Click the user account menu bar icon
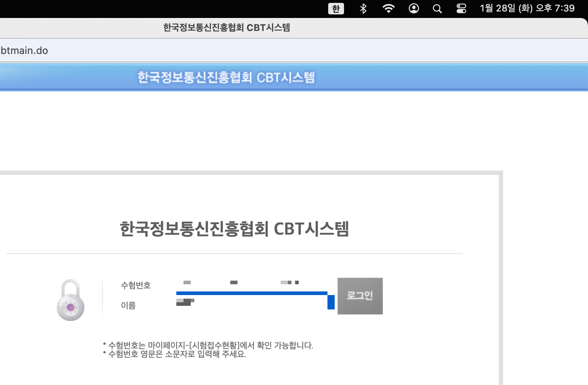Viewport: 588px width, 385px height. [x=414, y=9]
